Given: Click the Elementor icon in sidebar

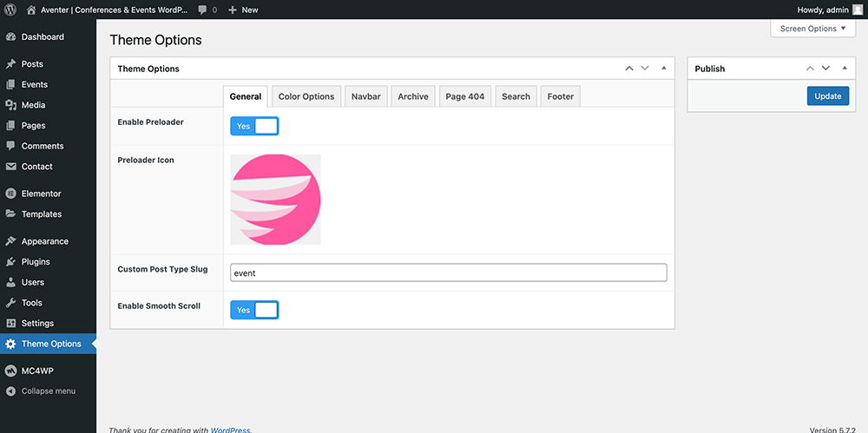Looking at the screenshot, I should (10, 194).
